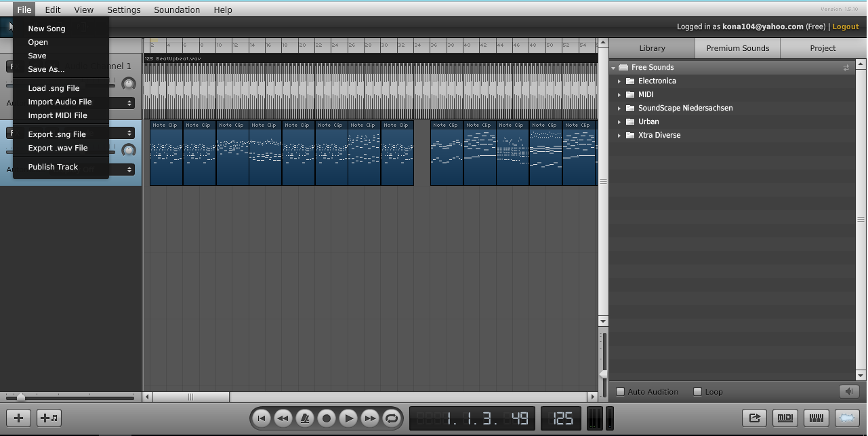This screenshot has width=868, height=436.
Task: Click the timeline scroll left arrow
Action: (148, 397)
